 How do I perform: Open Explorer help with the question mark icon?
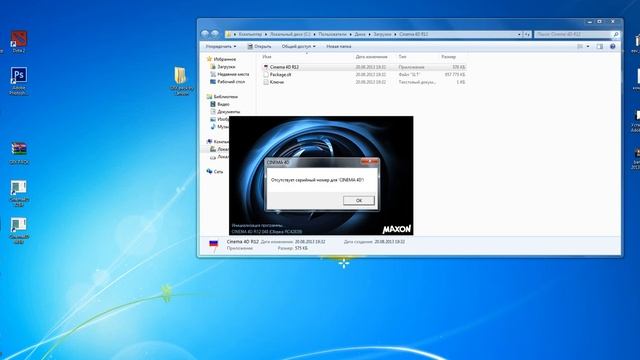(613, 47)
